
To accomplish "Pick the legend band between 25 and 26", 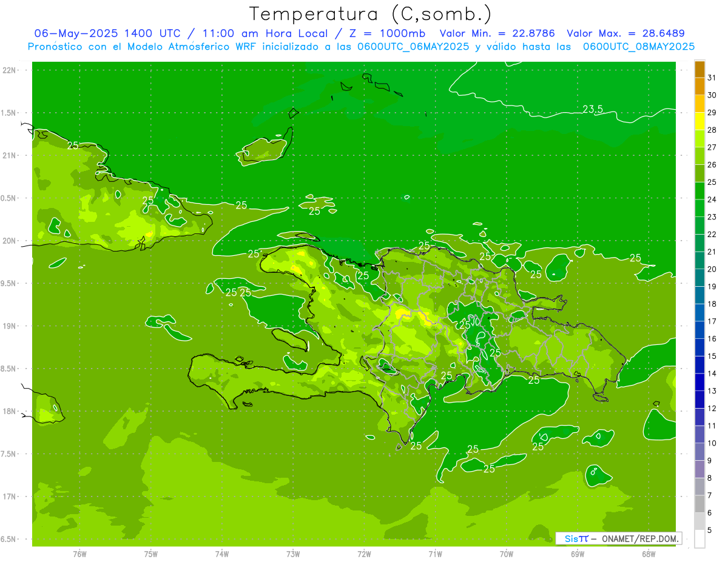I will (x=699, y=173).
